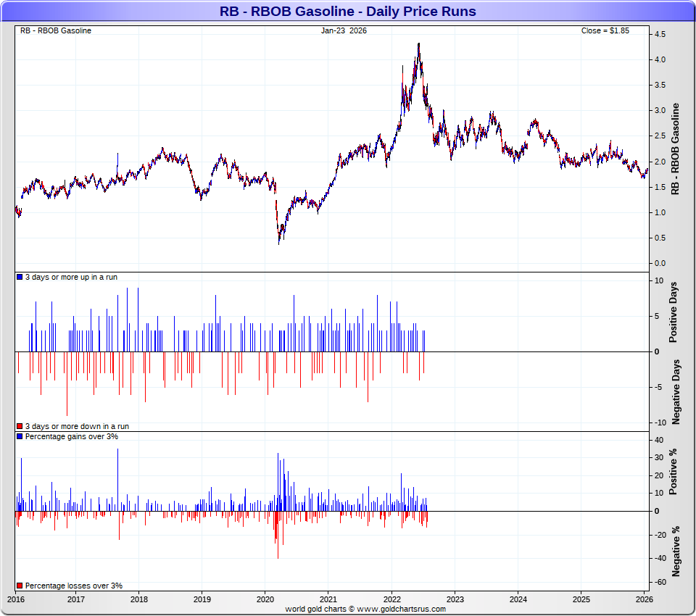Click the 'Positive %' axis title

tap(674, 472)
